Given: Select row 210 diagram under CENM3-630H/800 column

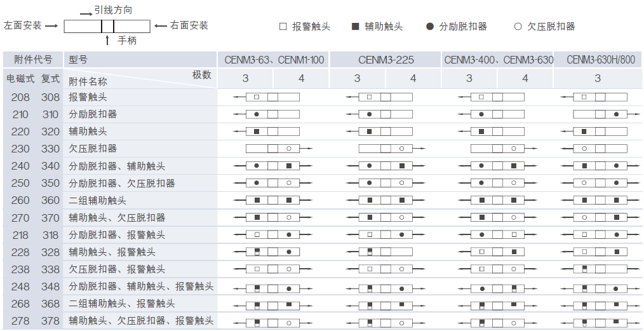Looking at the screenshot, I should pos(607,114).
